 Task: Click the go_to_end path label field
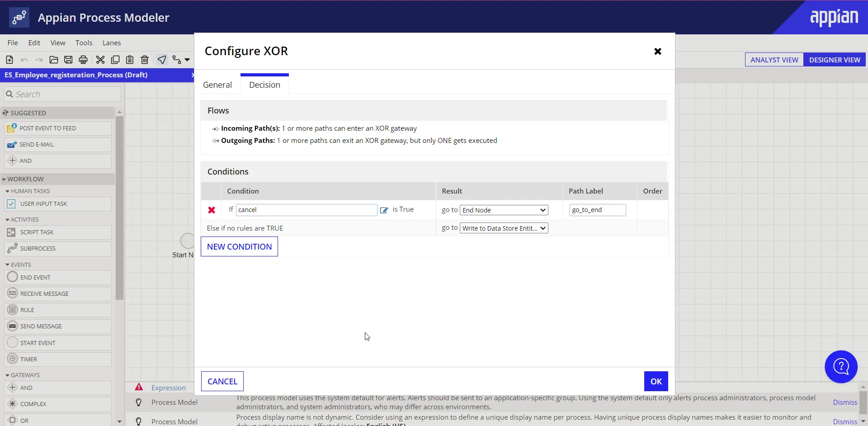coord(598,210)
